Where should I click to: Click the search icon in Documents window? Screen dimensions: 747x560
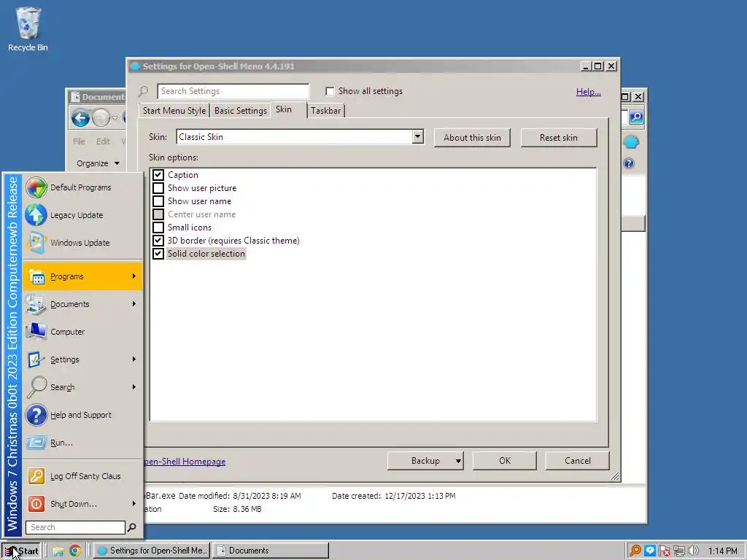point(636,117)
